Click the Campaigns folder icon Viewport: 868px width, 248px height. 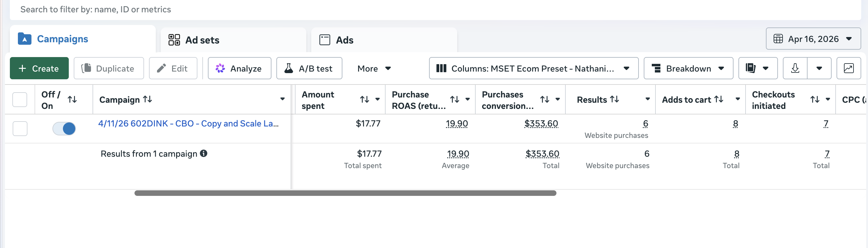(x=25, y=39)
